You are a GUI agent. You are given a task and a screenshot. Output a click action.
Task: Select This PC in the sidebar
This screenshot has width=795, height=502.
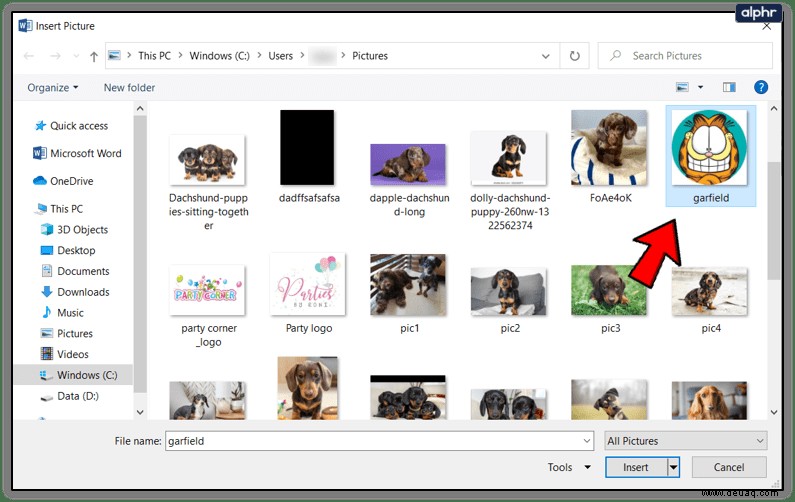click(60, 208)
